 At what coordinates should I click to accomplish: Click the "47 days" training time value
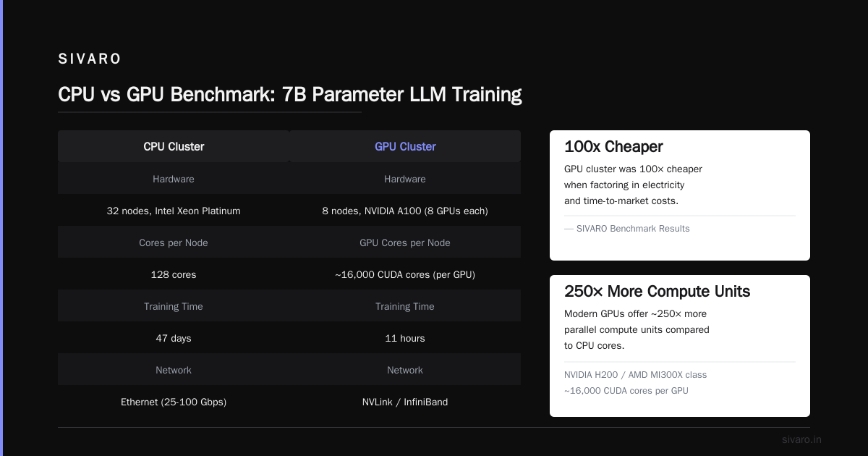[174, 338]
